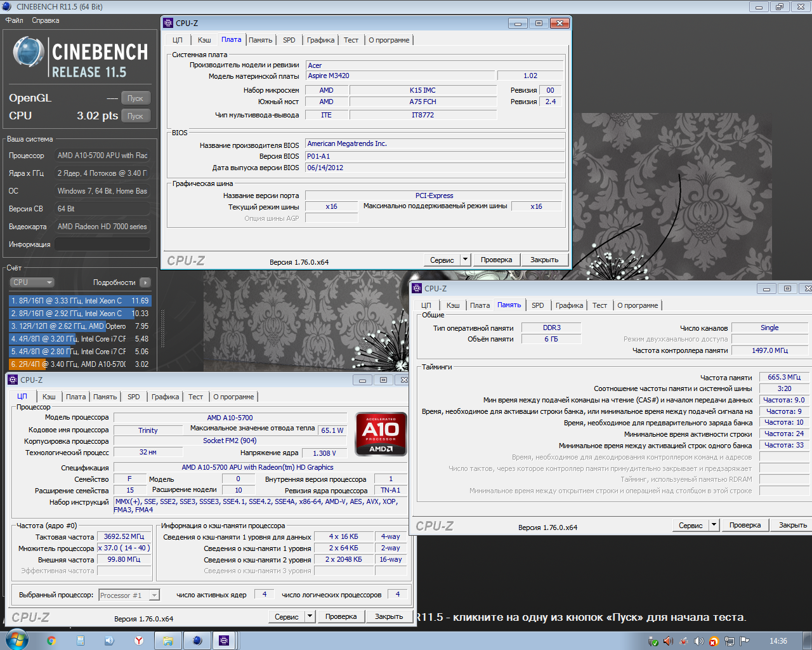Open the Processor #1 selection combo box
812x650 pixels.
(x=129, y=595)
